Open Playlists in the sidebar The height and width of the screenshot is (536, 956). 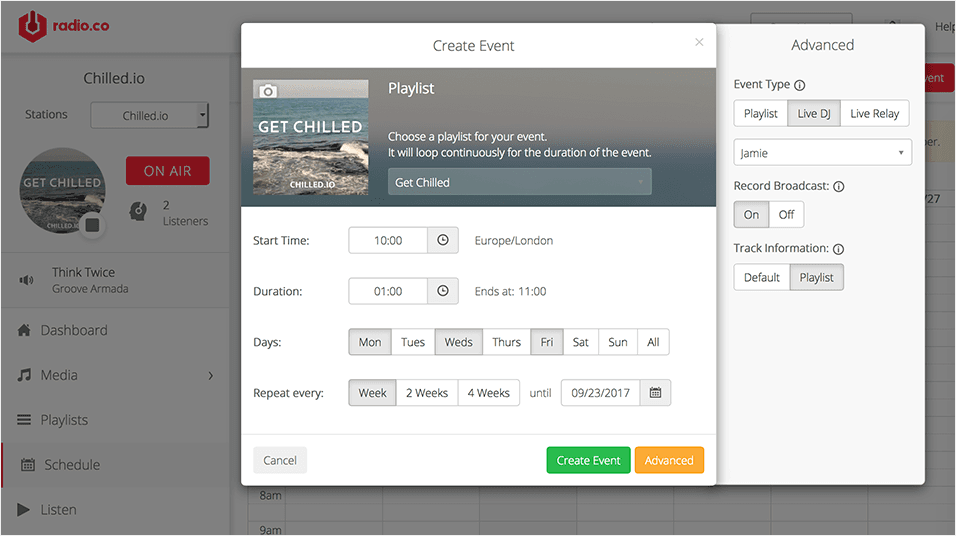[64, 420]
